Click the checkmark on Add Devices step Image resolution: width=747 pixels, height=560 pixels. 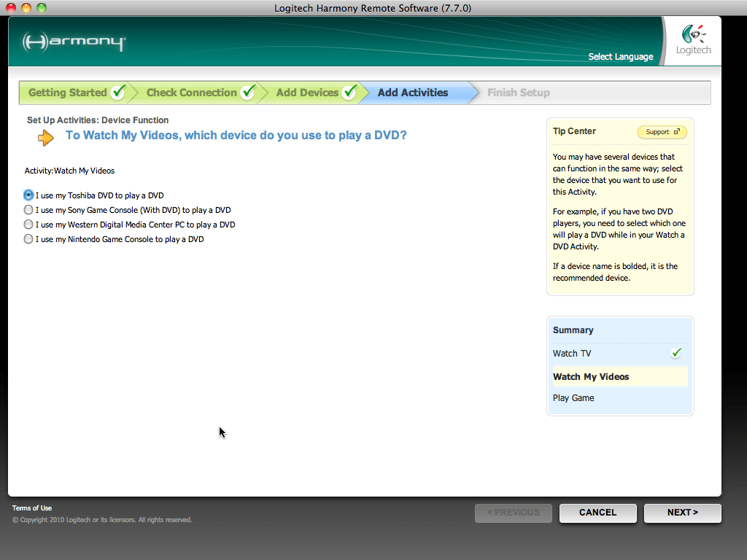349,93
